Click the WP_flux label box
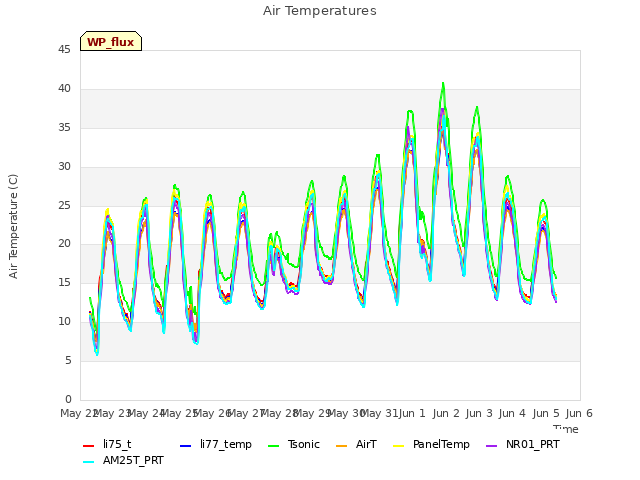The width and height of the screenshot is (640, 480). [111, 41]
